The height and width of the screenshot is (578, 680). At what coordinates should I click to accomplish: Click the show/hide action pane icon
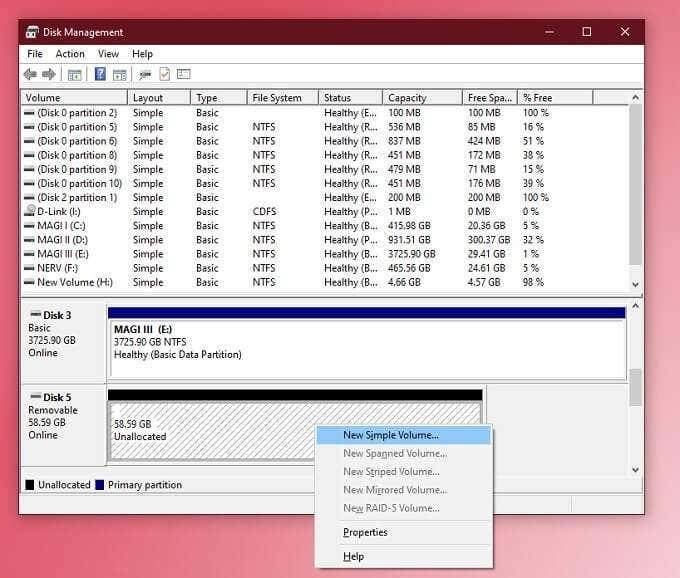(x=120, y=75)
